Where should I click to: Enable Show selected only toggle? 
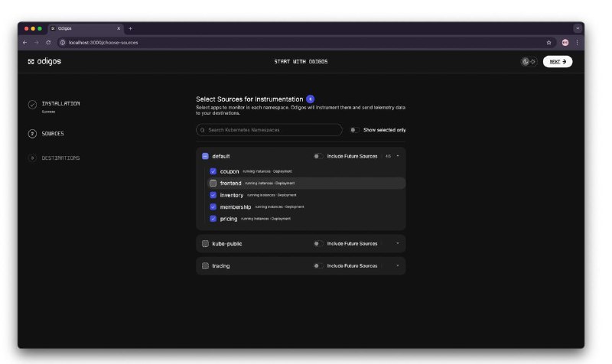point(354,130)
